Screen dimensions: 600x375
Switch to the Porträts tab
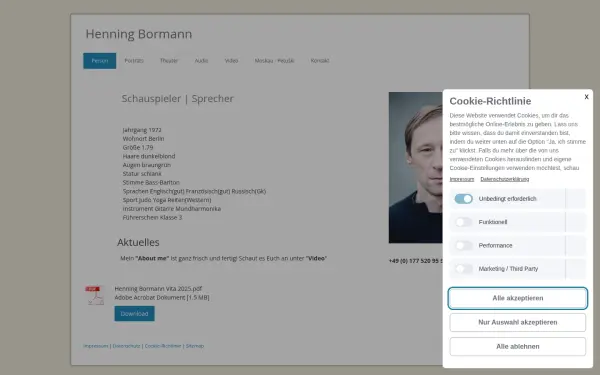coord(134,61)
